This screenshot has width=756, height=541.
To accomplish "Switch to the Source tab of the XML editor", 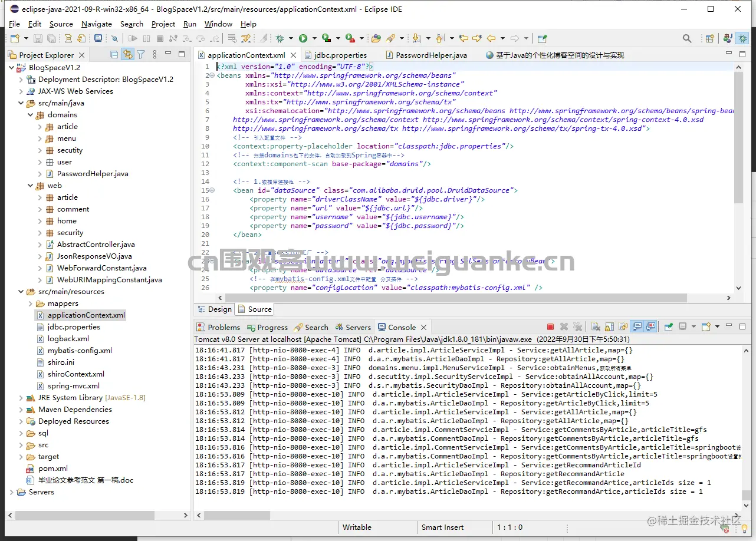I will click(x=255, y=309).
